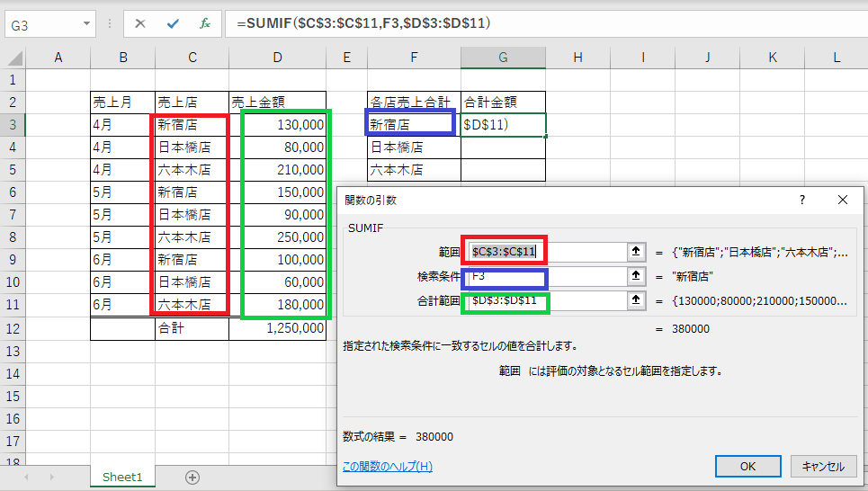
Task: Add a new sheet with the plus icon
Action: tap(192, 478)
